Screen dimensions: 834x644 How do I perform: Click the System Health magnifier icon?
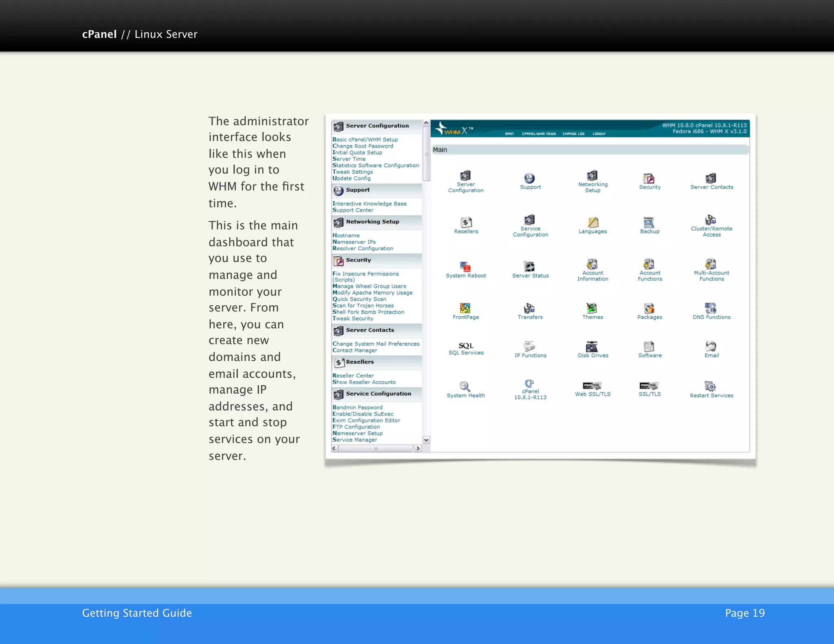(465, 386)
